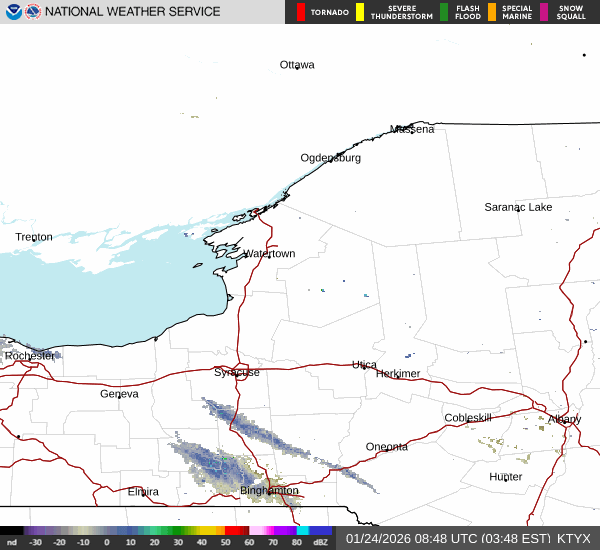Click the magenta Snow Squall legend swatch

tap(544, 12)
